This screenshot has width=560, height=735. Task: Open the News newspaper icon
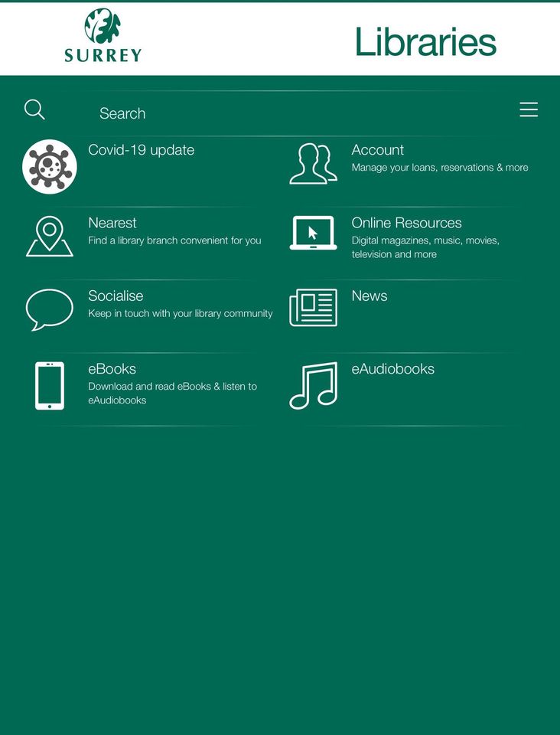click(313, 308)
